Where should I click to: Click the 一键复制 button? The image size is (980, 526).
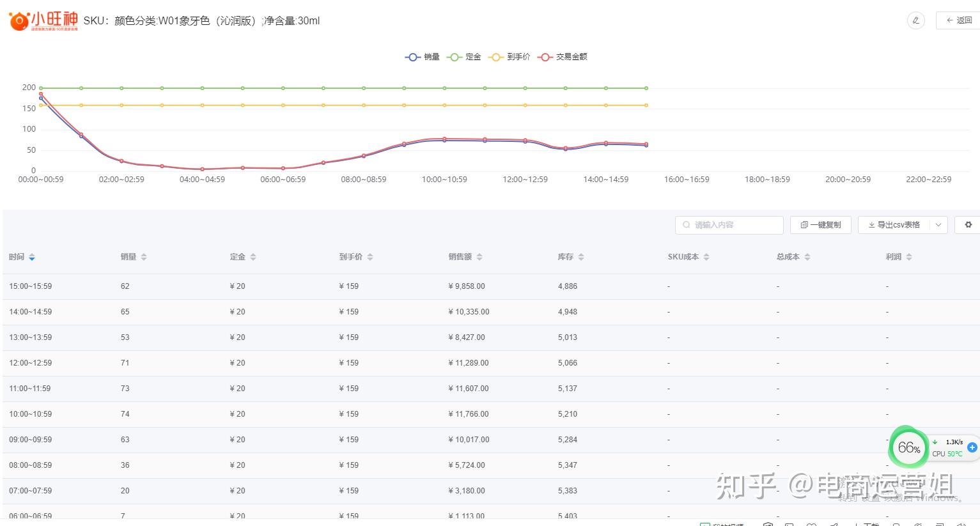[x=821, y=225]
